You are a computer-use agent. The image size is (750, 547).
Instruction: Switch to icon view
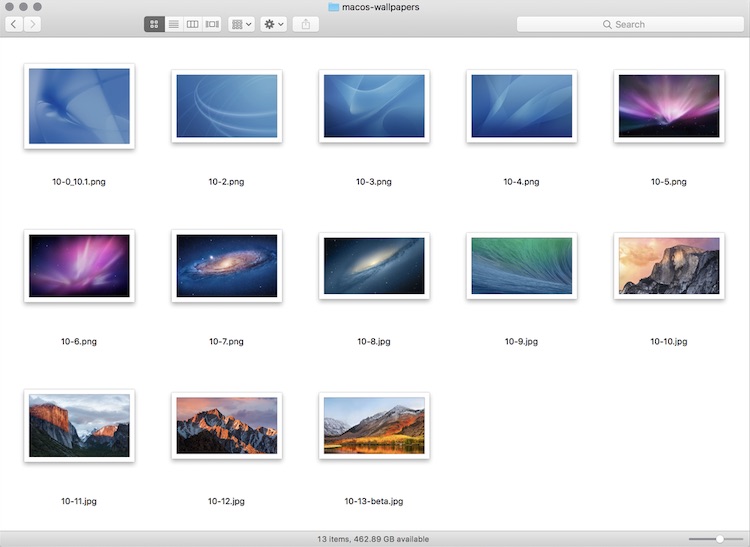(x=154, y=24)
